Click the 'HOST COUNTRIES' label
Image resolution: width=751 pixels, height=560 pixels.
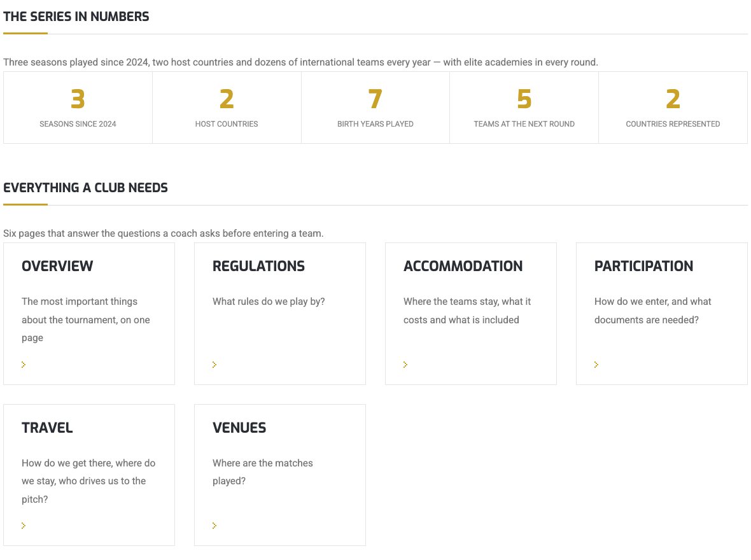point(227,124)
